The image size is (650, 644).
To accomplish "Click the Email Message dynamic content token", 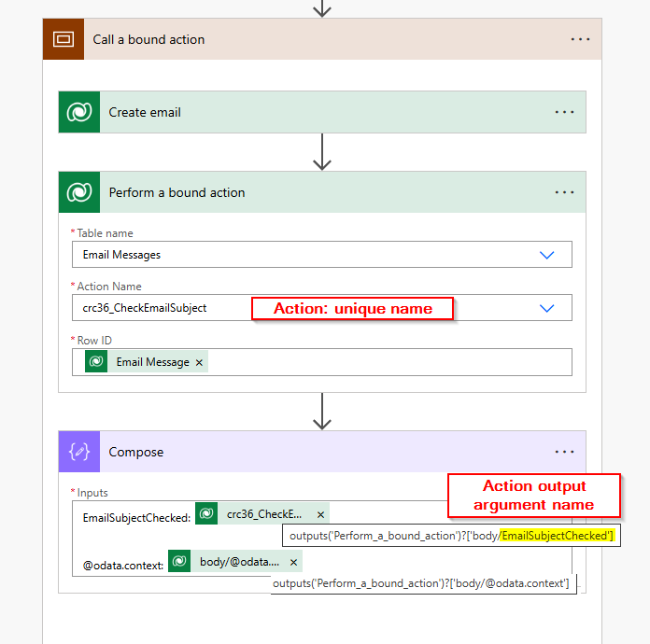I will click(x=151, y=362).
